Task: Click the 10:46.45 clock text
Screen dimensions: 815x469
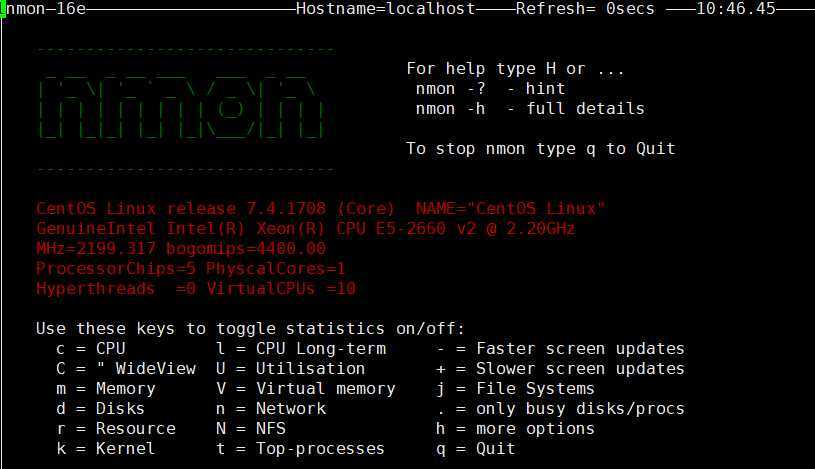Action: 735,9
